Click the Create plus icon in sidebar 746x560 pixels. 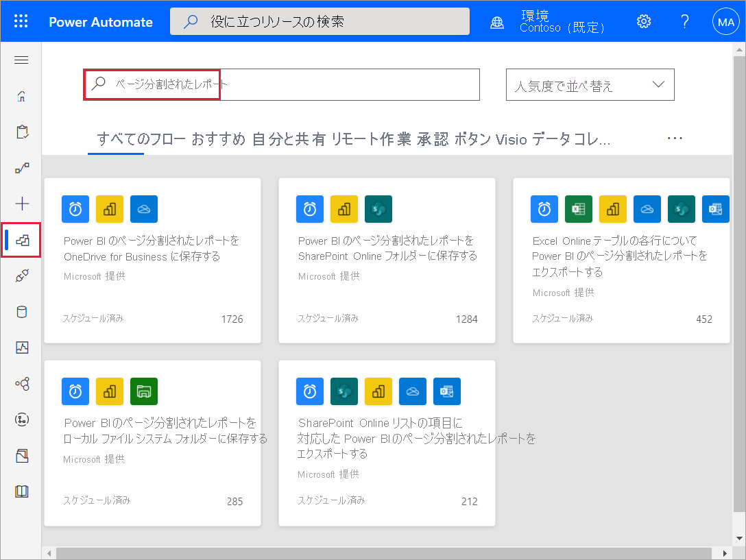tap(22, 204)
